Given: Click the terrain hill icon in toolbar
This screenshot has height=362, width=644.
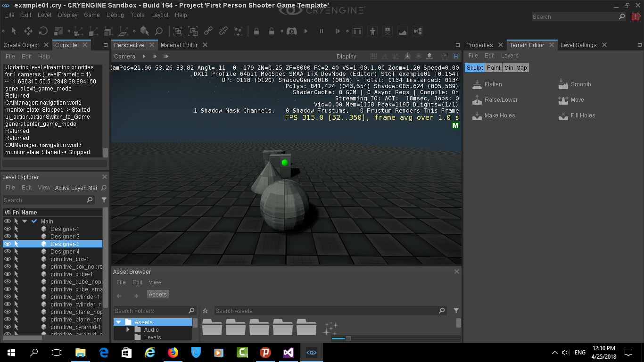Looking at the screenshot, I should pyautogui.click(x=403, y=31).
